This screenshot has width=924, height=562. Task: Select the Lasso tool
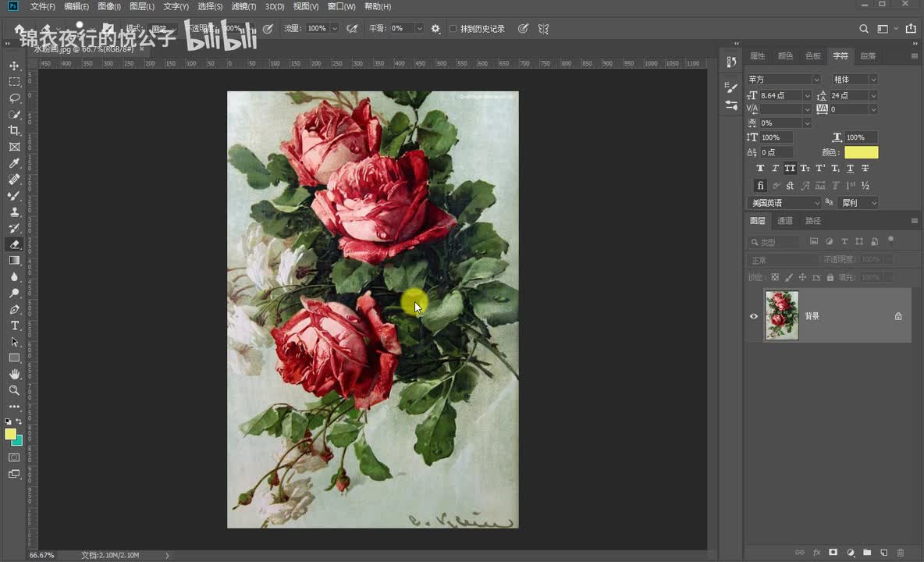point(14,98)
